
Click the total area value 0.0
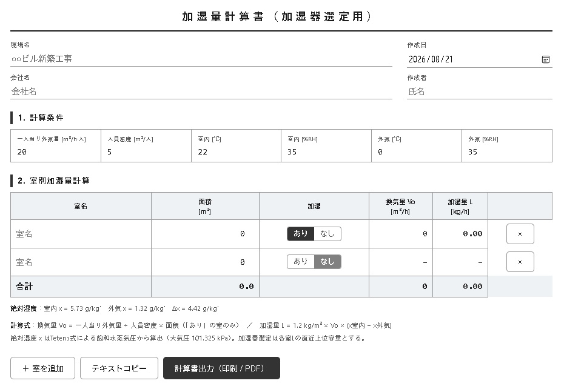[246, 287]
